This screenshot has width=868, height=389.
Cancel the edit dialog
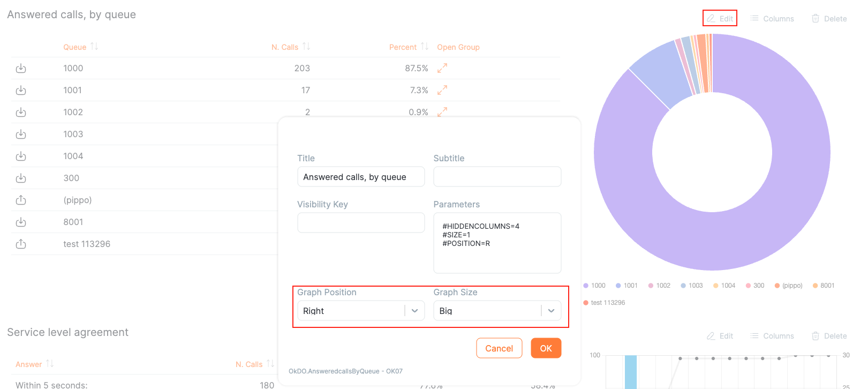point(499,348)
